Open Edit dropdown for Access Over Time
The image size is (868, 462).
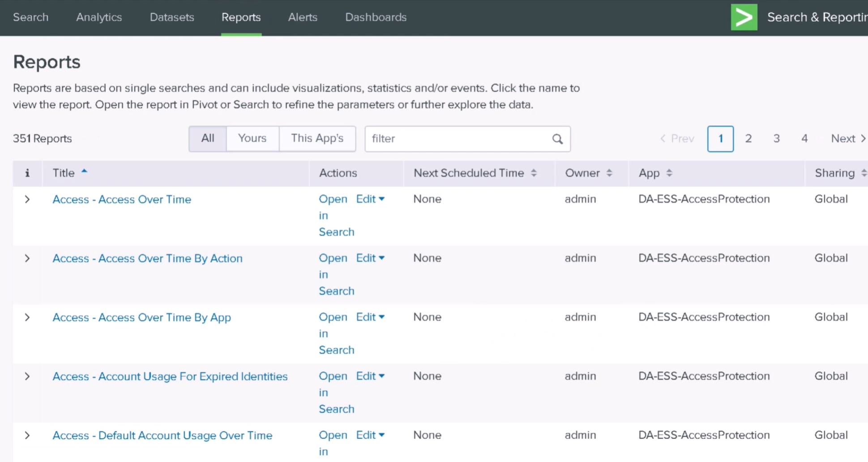coord(371,199)
